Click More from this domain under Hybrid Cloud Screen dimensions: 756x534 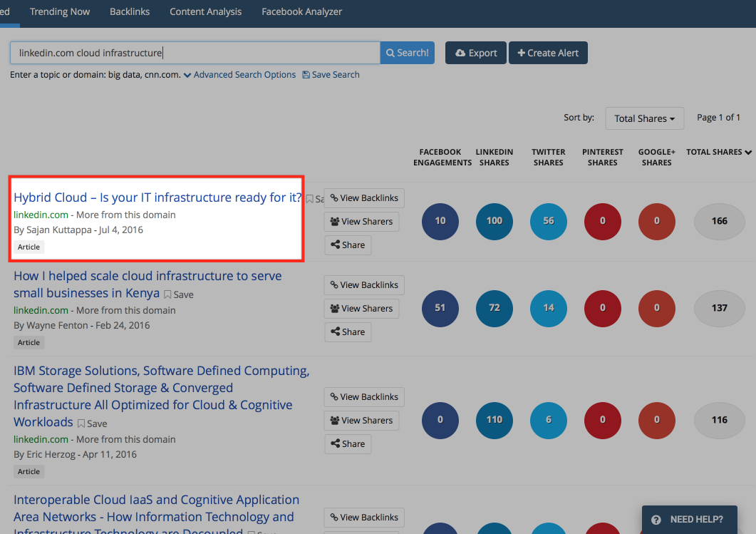(126, 215)
